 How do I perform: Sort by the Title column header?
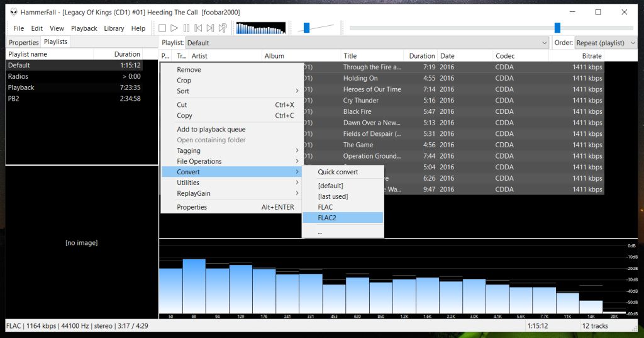[x=372, y=56]
